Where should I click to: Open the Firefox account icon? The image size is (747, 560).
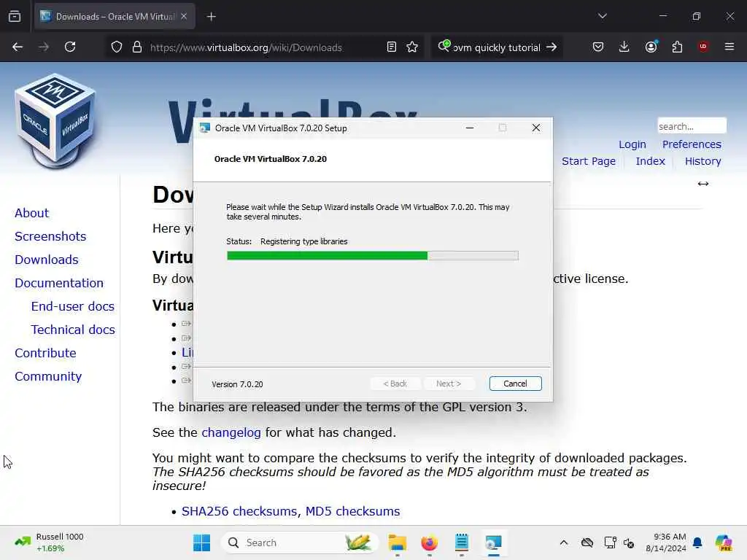651,46
